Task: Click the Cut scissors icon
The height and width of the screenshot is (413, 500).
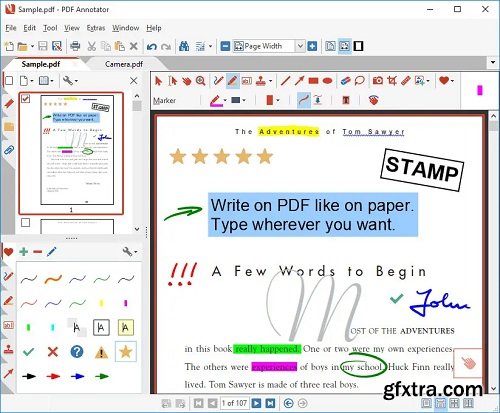Action: 92,46
